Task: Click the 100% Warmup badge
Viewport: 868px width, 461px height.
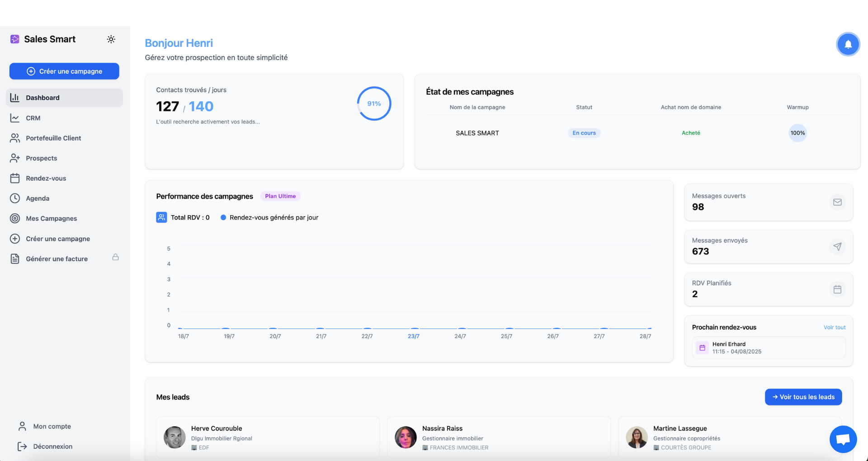Action: coord(797,133)
